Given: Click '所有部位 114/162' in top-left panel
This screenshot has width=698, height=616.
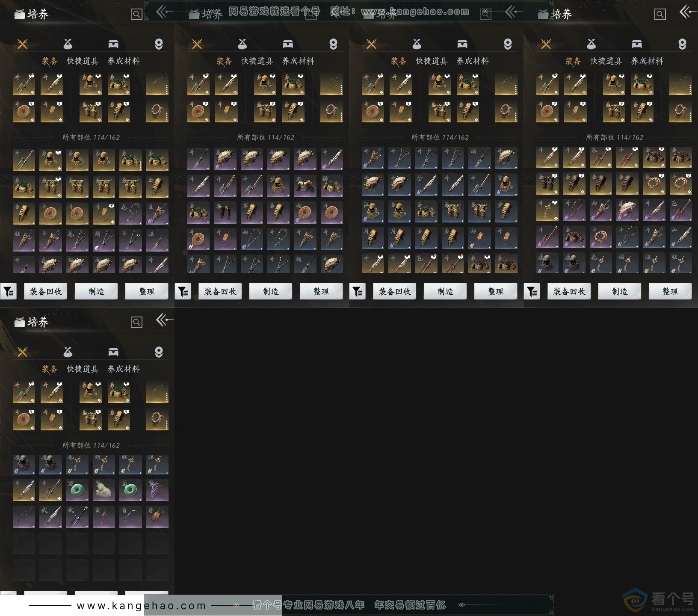Looking at the screenshot, I should [x=91, y=137].
